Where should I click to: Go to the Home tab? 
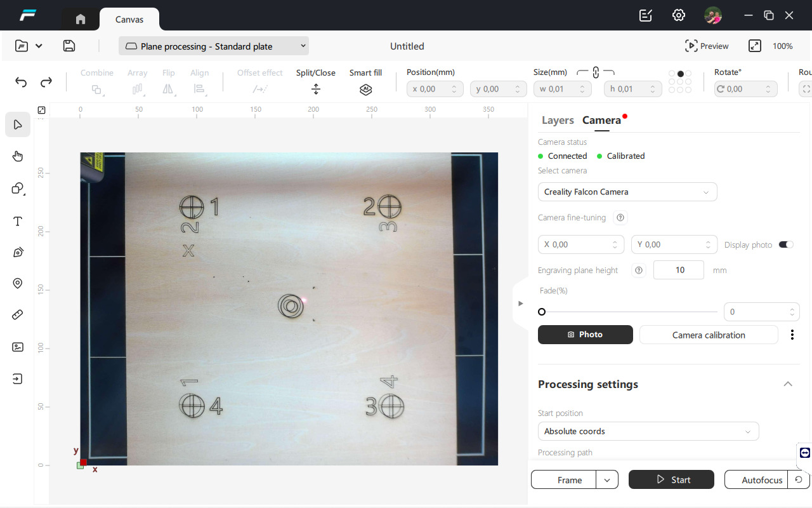click(x=81, y=19)
